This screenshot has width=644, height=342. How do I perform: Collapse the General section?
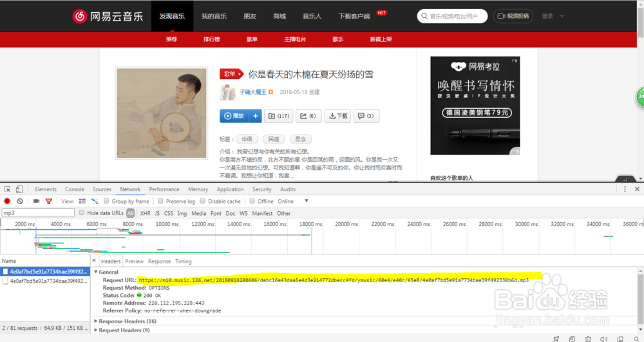[x=96, y=272]
